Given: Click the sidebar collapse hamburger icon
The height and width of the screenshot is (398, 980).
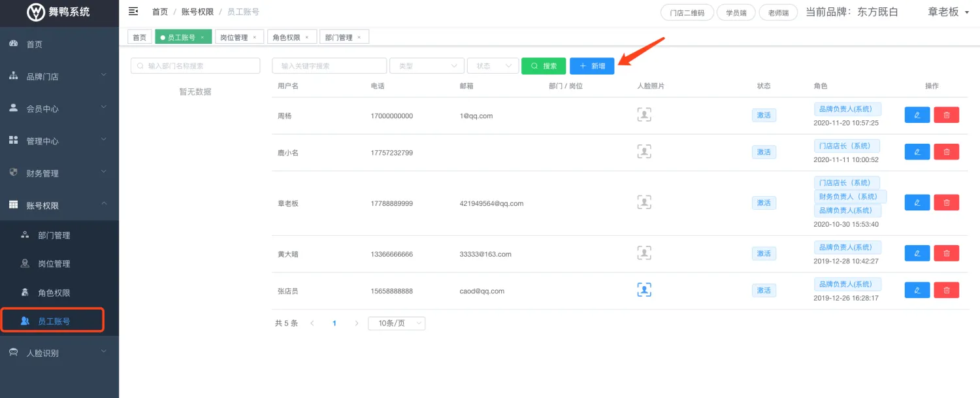Looking at the screenshot, I should [x=133, y=11].
